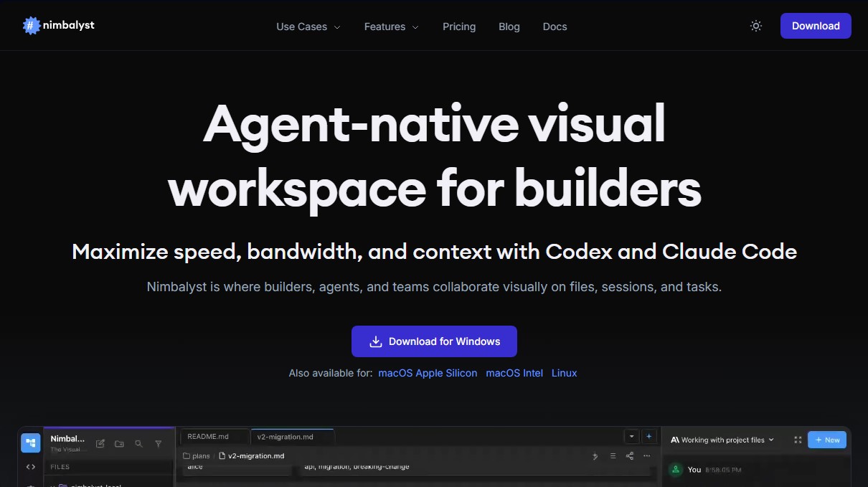Click the new folder icon

119,444
